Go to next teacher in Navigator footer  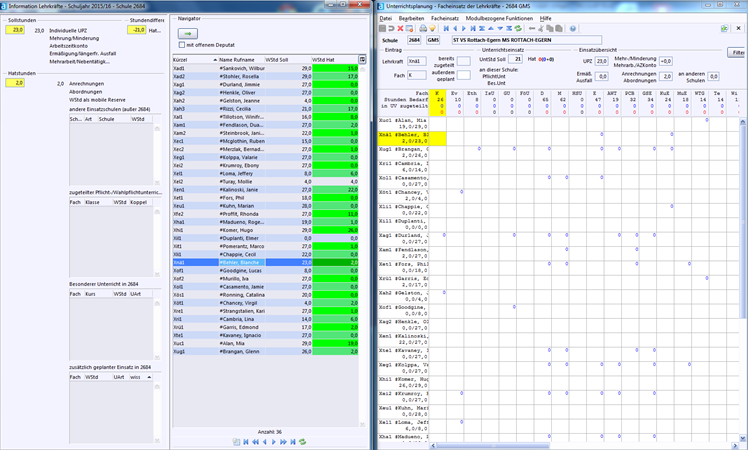(x=274, y=442)
